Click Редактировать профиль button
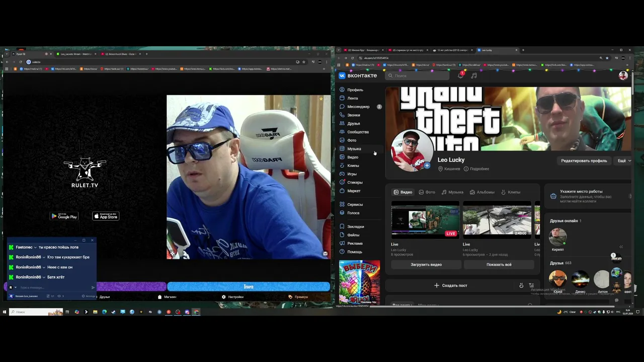644x362 pixels. point(584,161)
